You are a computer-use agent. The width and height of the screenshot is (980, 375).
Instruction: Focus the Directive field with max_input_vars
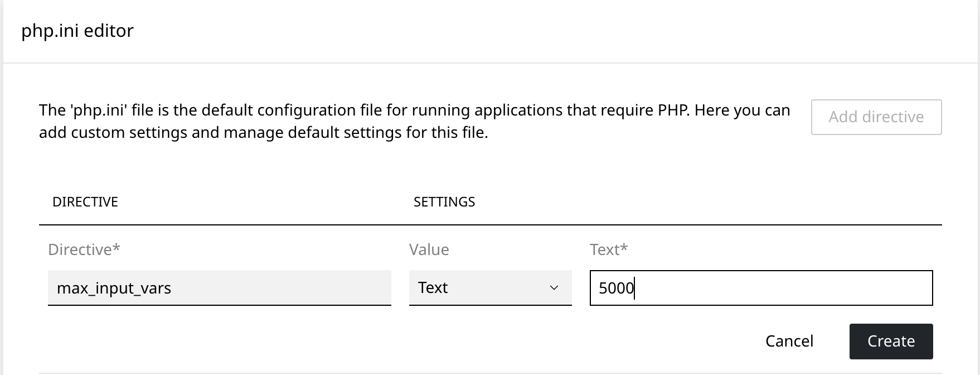coord(219,288)
